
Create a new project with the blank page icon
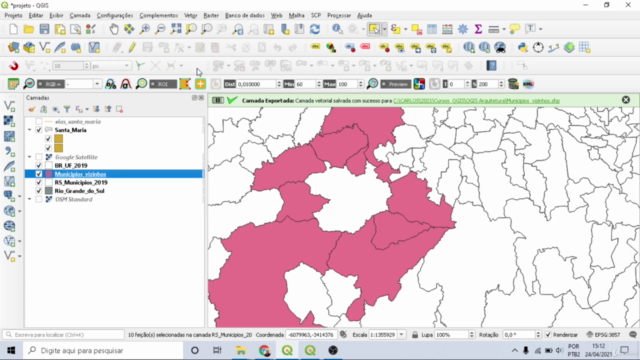[x=13, y=29]
